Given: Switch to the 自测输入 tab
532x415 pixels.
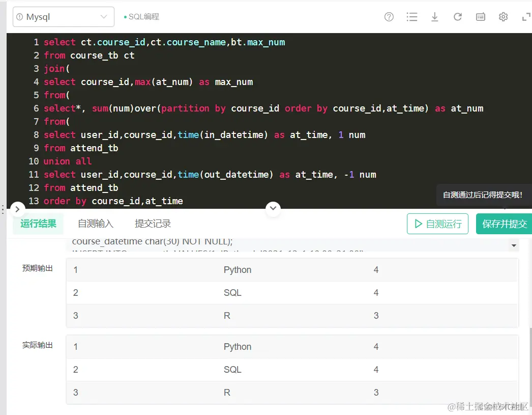Looking at the screenshot, I should (x=95, y=224).
